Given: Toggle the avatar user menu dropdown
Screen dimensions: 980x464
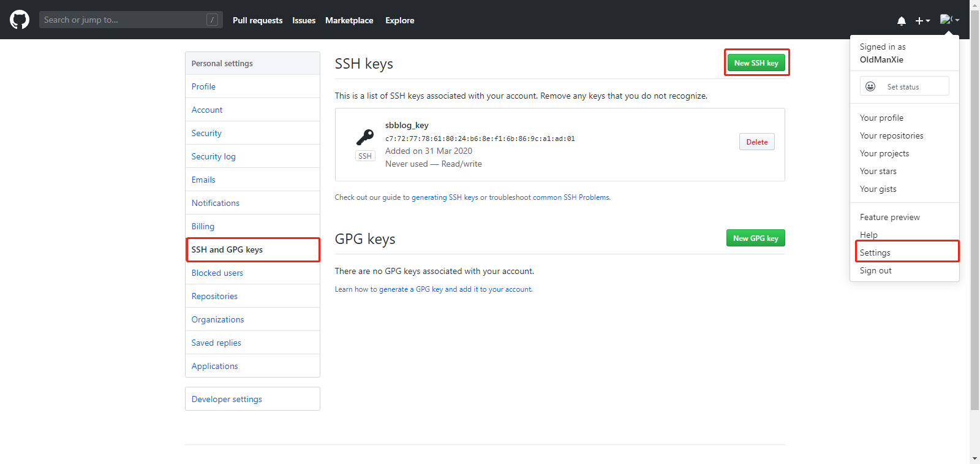Looking at the screenshot, I should [x=949, y=20].
